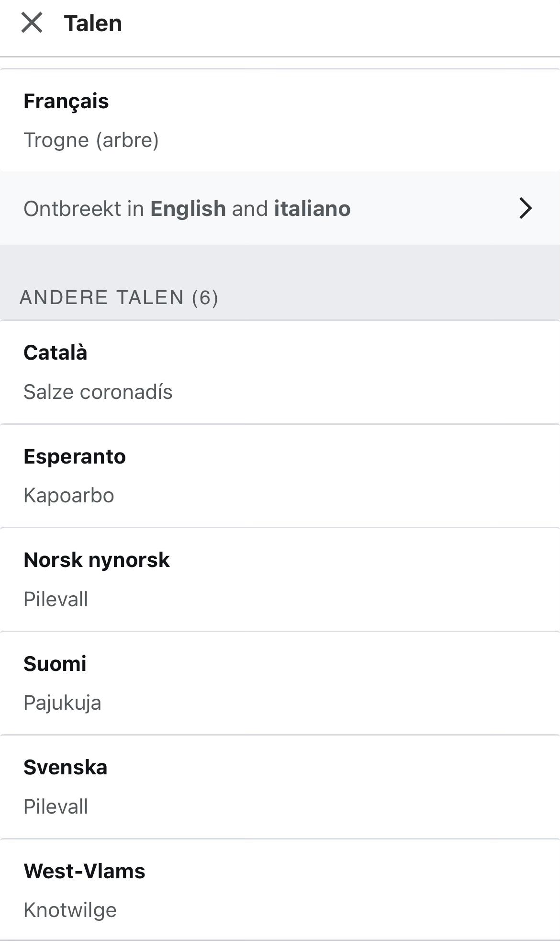Tap 'Ontbreekt in English and italiano' row

point(187,209)
